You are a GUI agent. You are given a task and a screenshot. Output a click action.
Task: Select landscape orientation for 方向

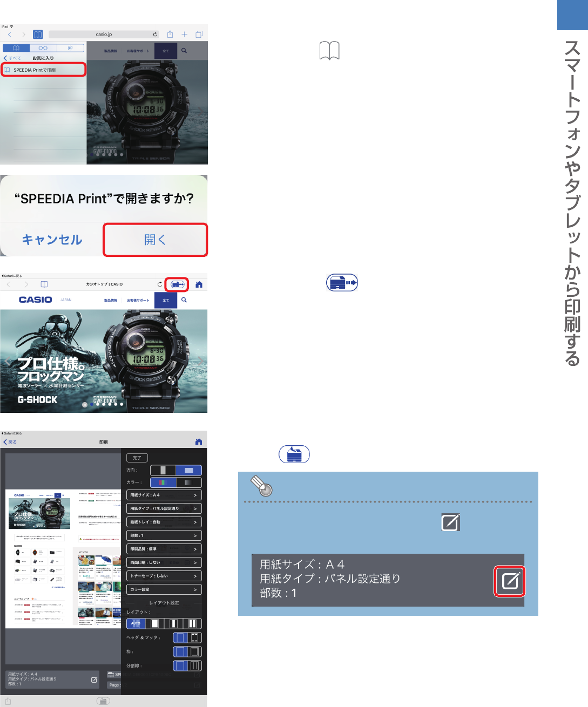[189, 470]
